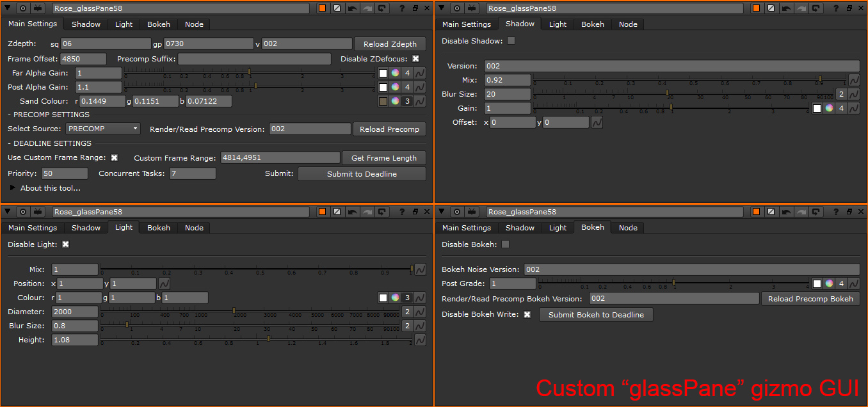Switch to Node tab in the Main Settings panel

194,24
